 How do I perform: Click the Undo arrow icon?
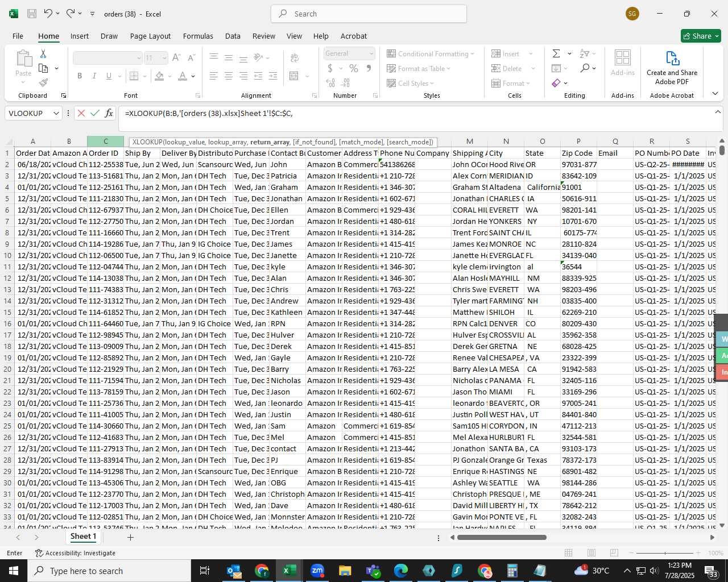pos(48,14)
